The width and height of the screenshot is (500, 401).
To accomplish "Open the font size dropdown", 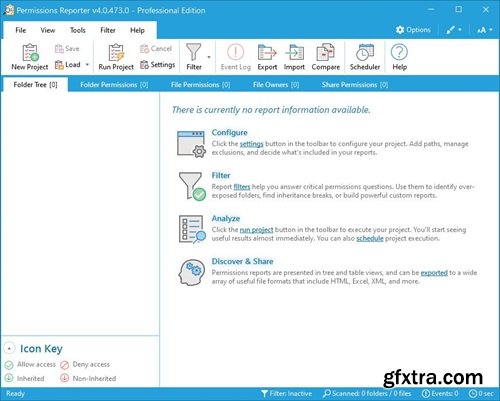I will click(485, 30).
